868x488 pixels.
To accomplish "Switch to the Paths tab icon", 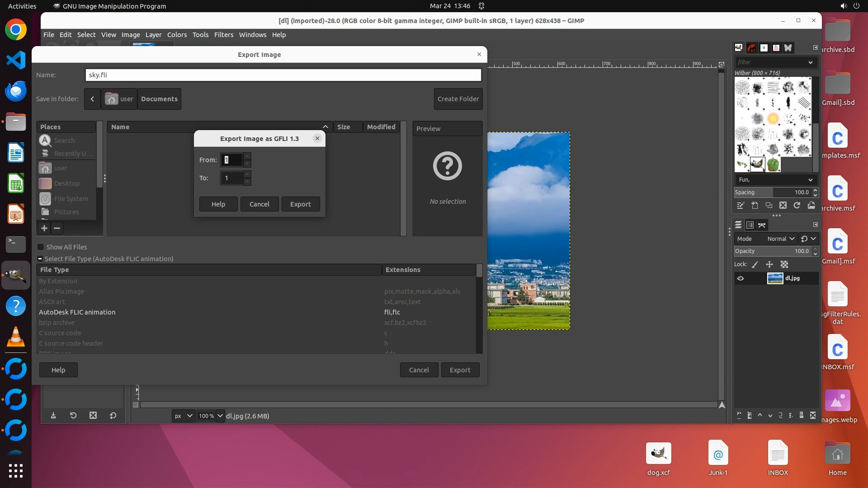I will (x=762, y=225).
